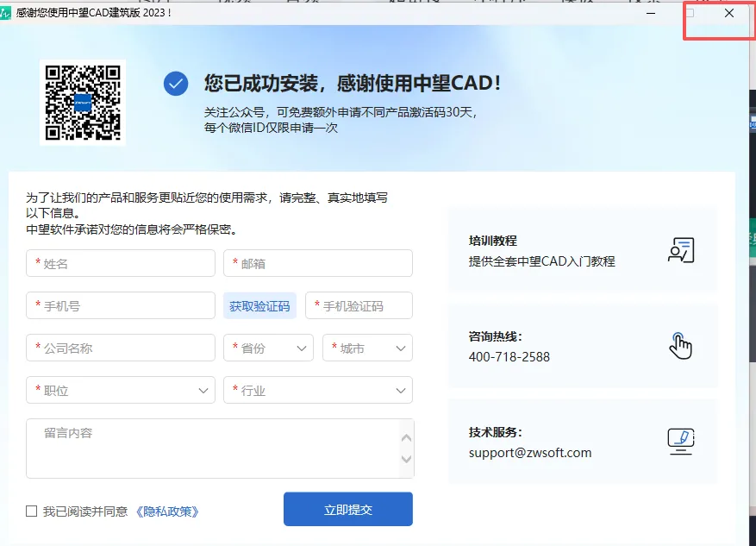Click the ZWCAD app icon in title bar
Viewport: 756px width, 546px height.
coord(5,13)
